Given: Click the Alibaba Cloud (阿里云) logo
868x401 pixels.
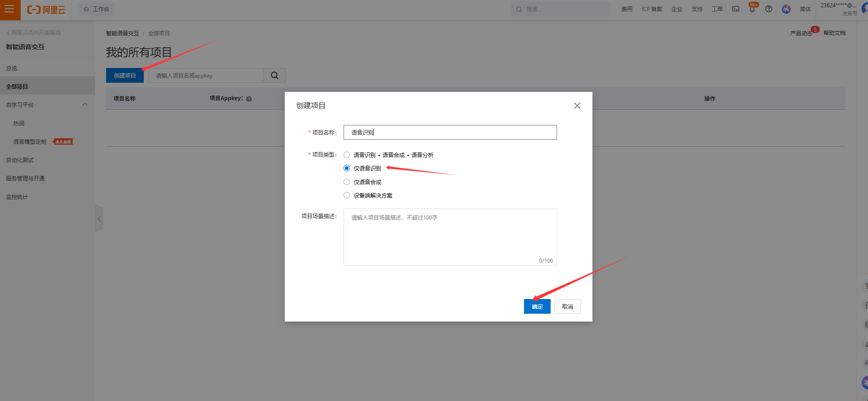Looking at the screenshot, I should click(46, 10).
